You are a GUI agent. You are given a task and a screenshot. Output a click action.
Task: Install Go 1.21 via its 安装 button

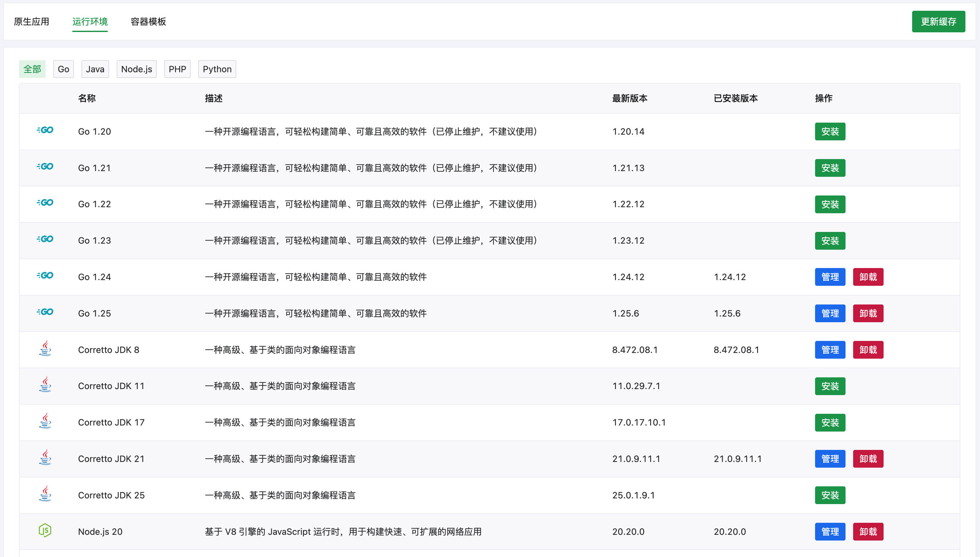pyautogui.click(x=830, y=168)
